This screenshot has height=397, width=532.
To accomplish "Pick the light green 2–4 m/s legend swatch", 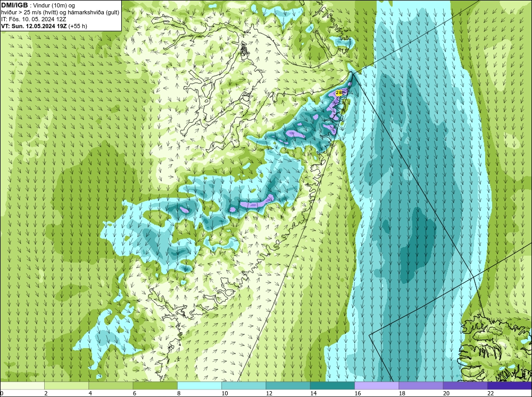I will click(x=66, y=385).
